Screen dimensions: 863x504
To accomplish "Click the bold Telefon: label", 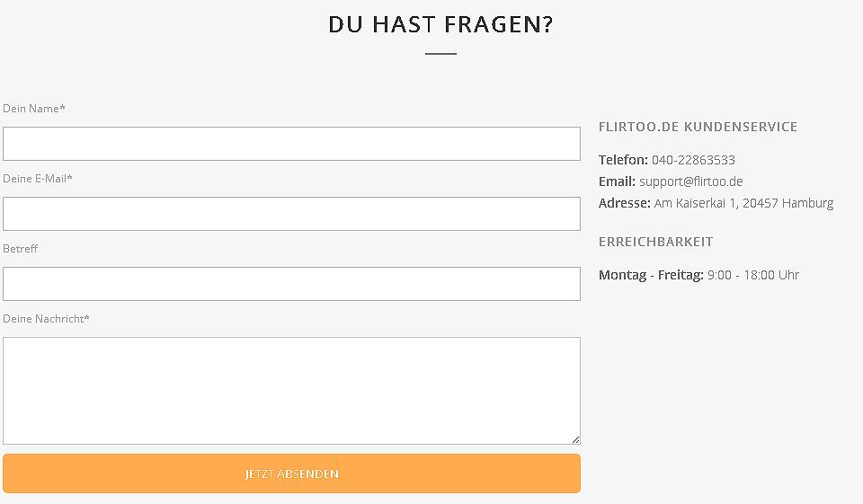I will 623,160.
